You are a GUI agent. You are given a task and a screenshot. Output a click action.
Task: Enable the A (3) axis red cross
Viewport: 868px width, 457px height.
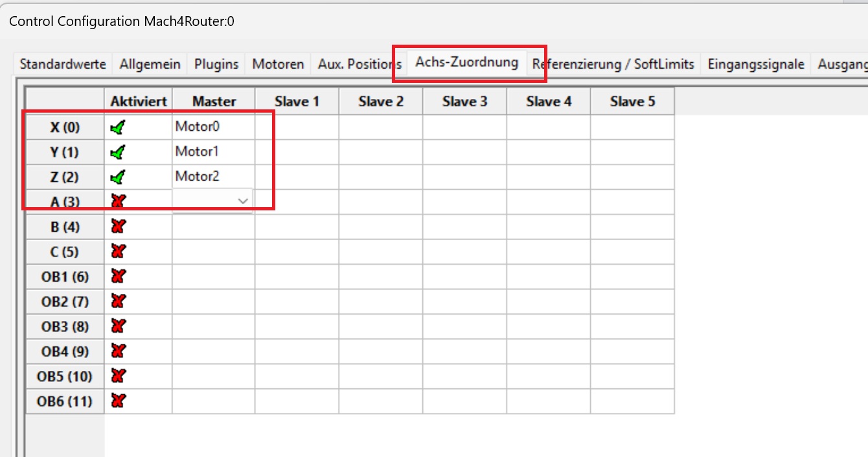(118, 201)
